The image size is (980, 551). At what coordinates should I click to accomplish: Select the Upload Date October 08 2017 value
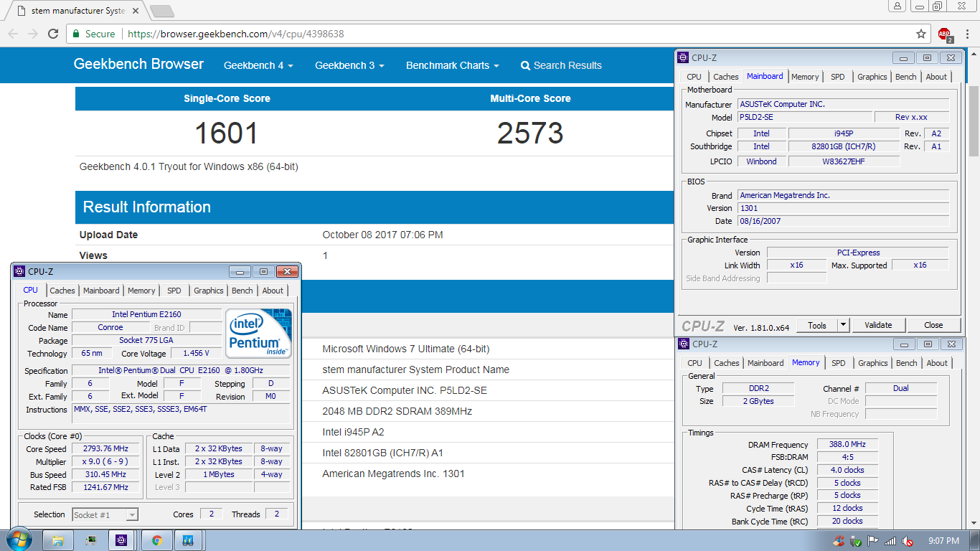point(382,235)
